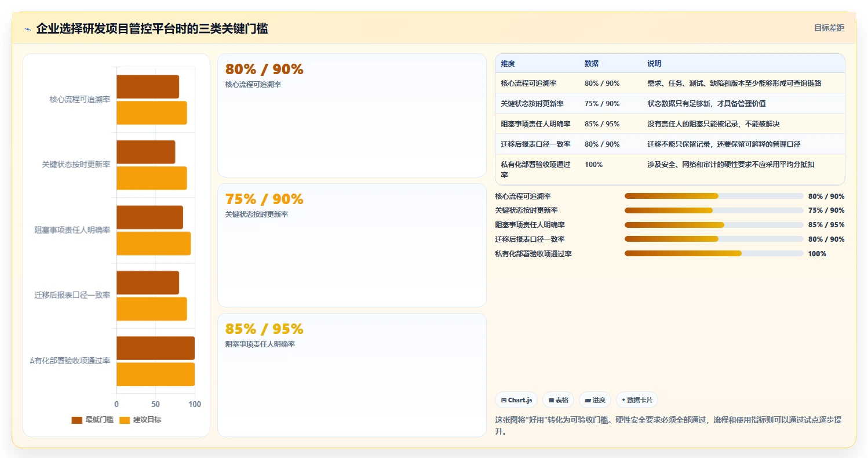Toggle the 最低门槛 legend swatch in the chart
This screenshot has height=458, width=868.
point(76,420)
